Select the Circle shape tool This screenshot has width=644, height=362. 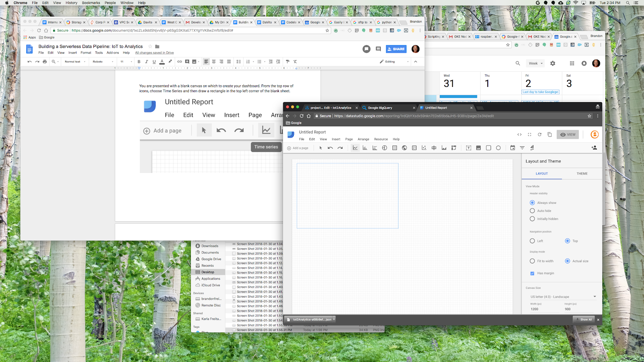(498, 148)
